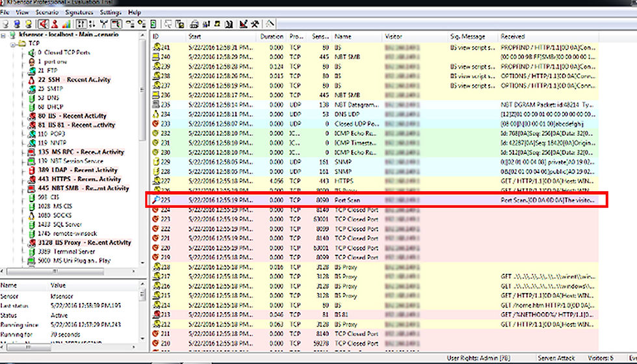Select event 225 Port Scan row

(x=374, y=200)
